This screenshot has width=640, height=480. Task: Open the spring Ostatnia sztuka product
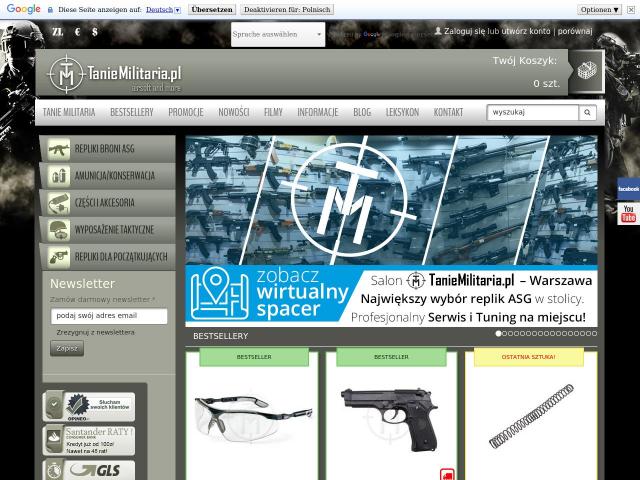531,416
